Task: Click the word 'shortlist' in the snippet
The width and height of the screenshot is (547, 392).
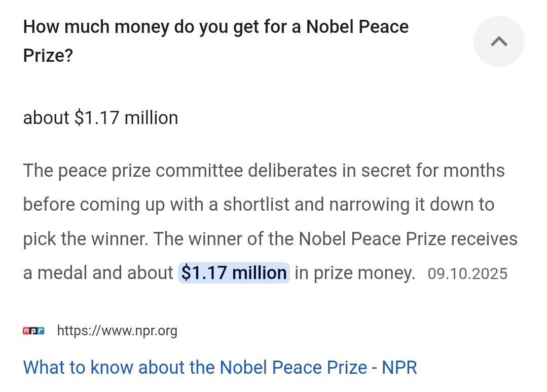Action: pyautogui.click(x=256, y=205)
